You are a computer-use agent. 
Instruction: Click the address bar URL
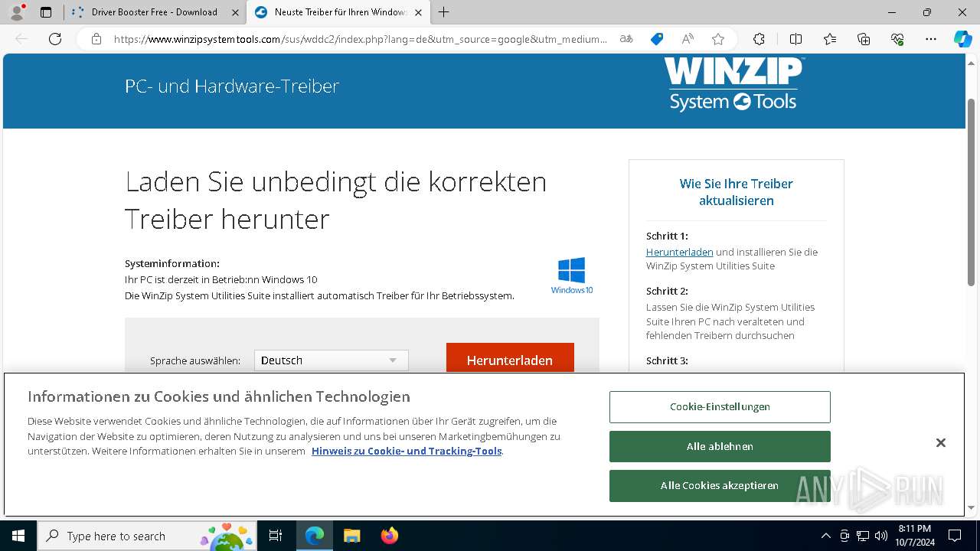point(360,39)
